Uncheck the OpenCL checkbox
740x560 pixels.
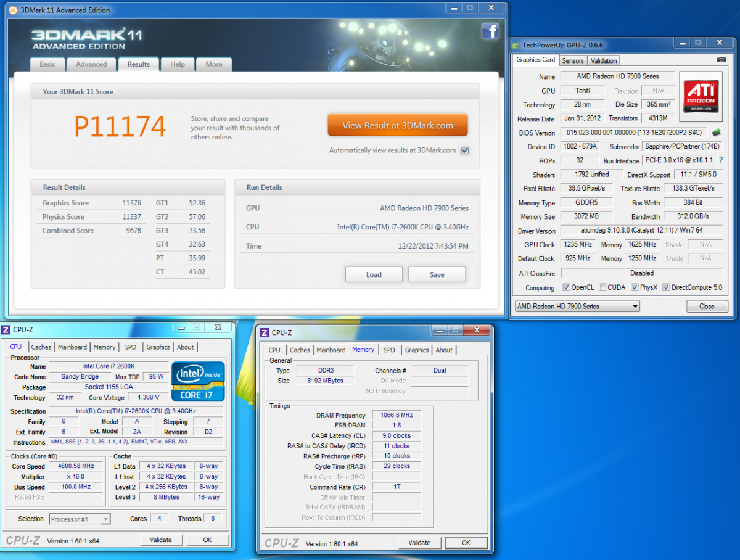tap(566, 287)
